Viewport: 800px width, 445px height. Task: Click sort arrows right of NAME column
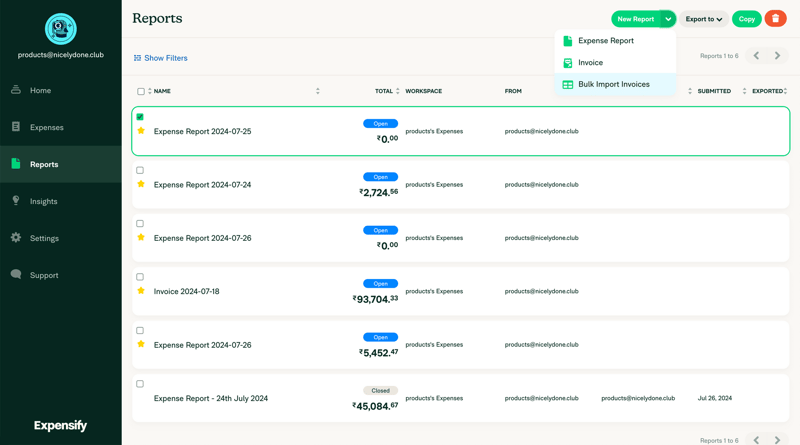click(317, 91)
